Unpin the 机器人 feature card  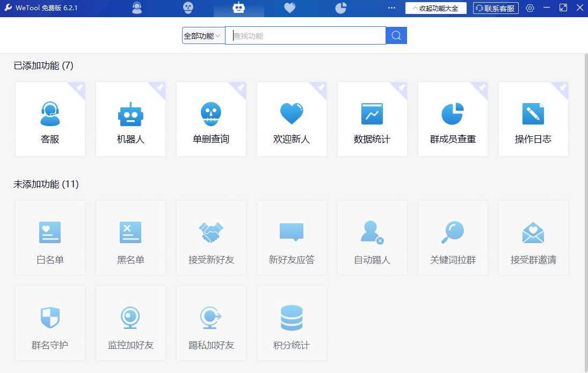[x=159, y=87]
